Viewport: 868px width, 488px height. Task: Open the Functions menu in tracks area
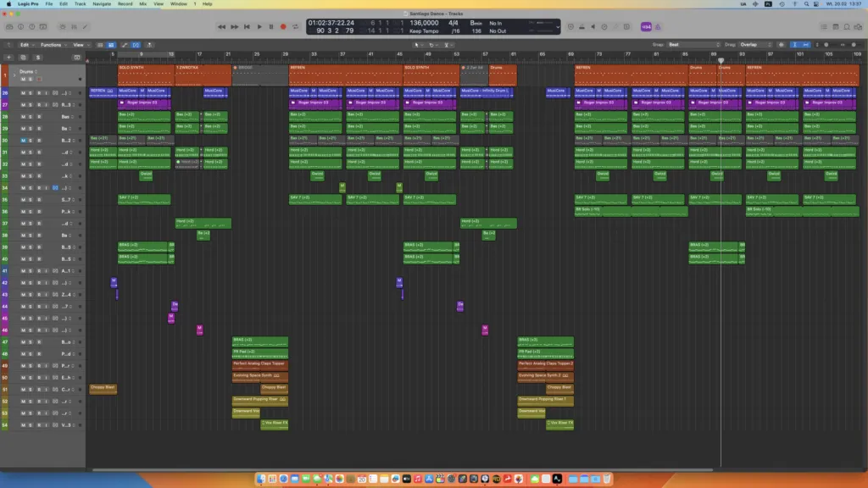52,45
